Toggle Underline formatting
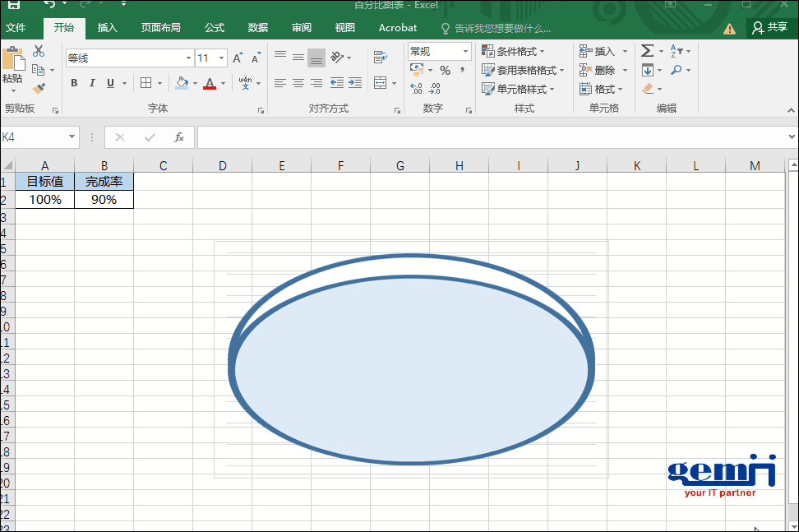799x532 pixels. 110,83
